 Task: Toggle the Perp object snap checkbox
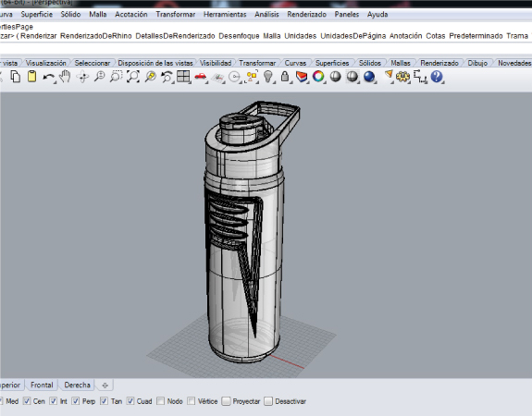(76, 401)
